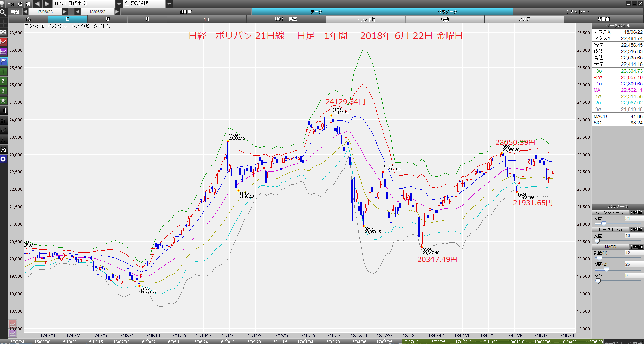This screenshot has height=344, width=644.
Task: Click the blue flag icon
Action: pyautogui.click(x=3, y=61)
